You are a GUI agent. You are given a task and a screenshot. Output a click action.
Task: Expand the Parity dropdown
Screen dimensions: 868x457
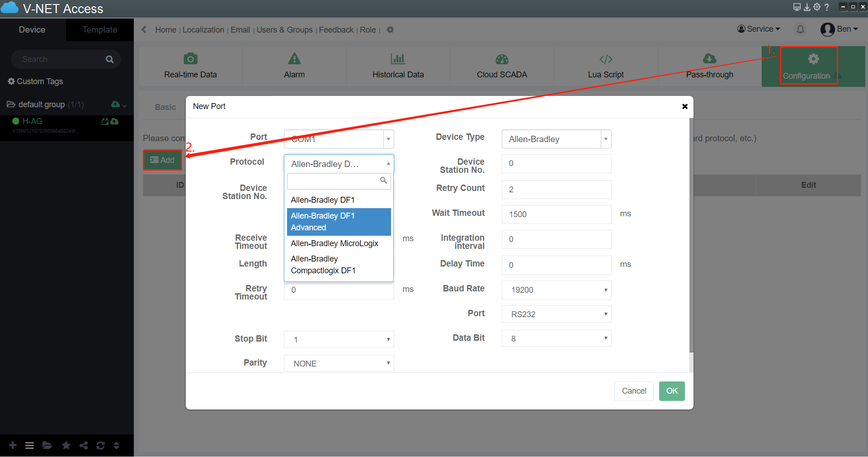coord(339,363)
